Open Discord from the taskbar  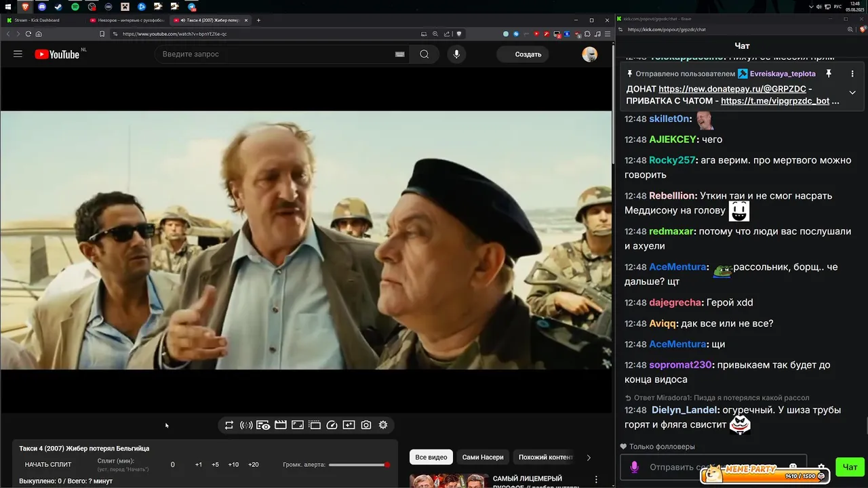point(42,7)
